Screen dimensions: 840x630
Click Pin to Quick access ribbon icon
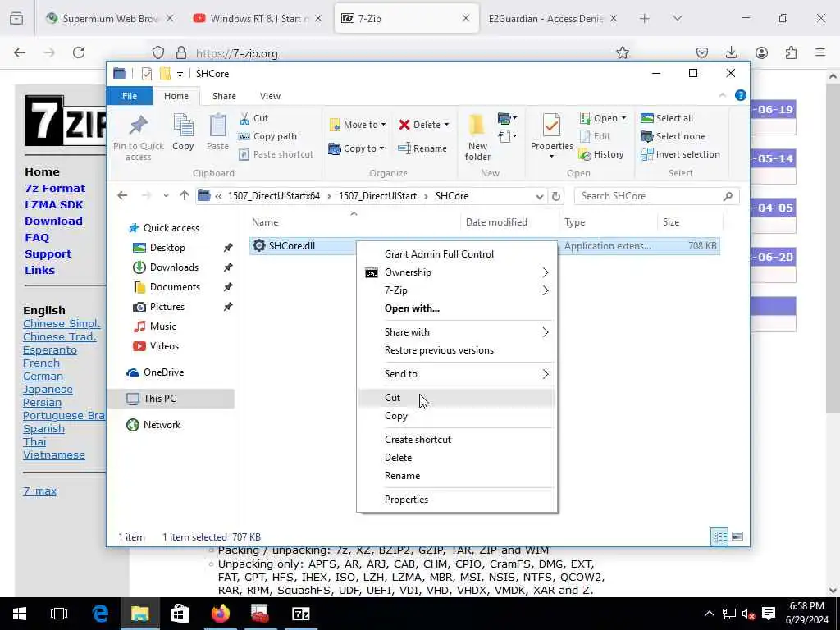point(138,138)
